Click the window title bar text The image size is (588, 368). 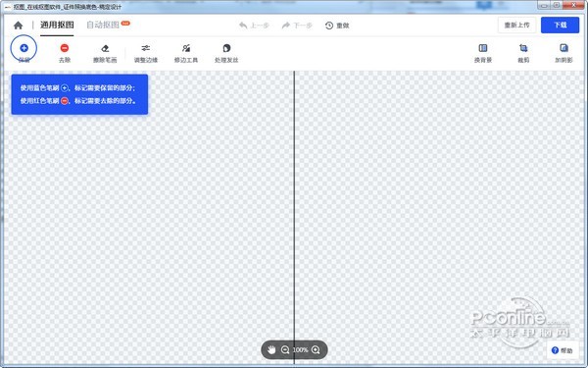[68, 7]
